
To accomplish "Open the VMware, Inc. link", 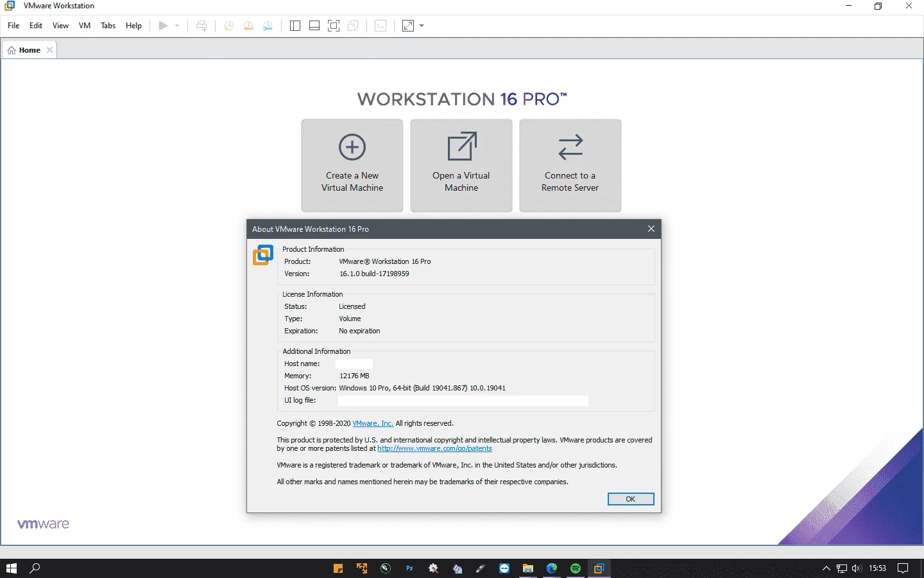I will [373, 423].
